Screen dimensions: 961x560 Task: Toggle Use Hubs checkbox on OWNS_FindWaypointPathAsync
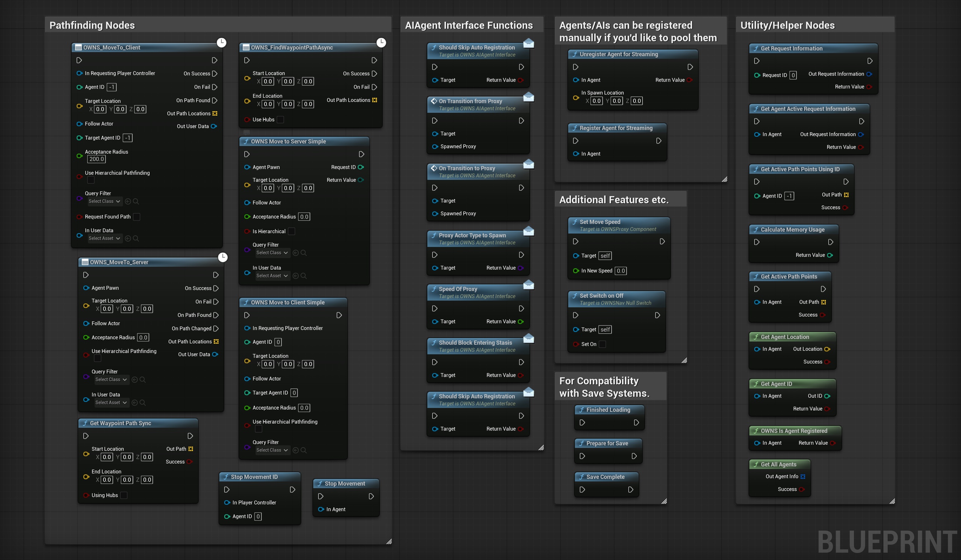point(280,120)
